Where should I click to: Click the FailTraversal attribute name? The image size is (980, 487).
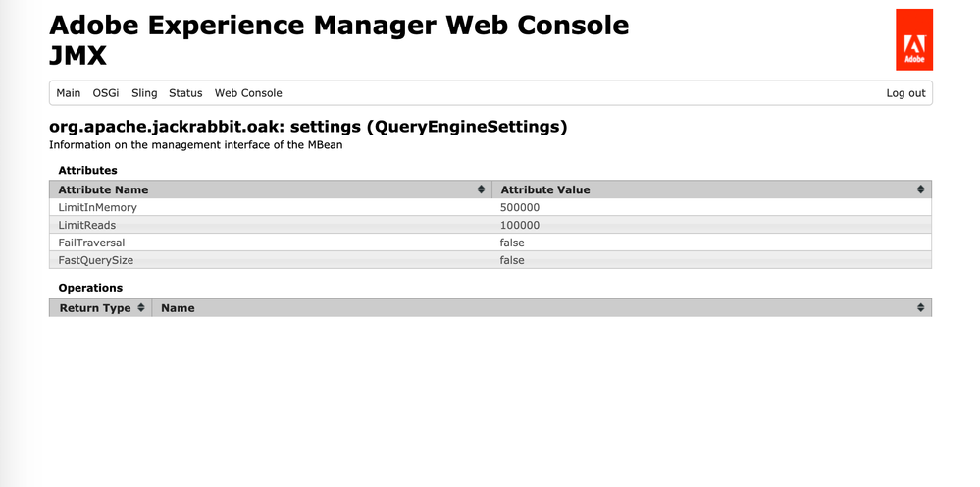pyautogui.click(x=91, y=243)
